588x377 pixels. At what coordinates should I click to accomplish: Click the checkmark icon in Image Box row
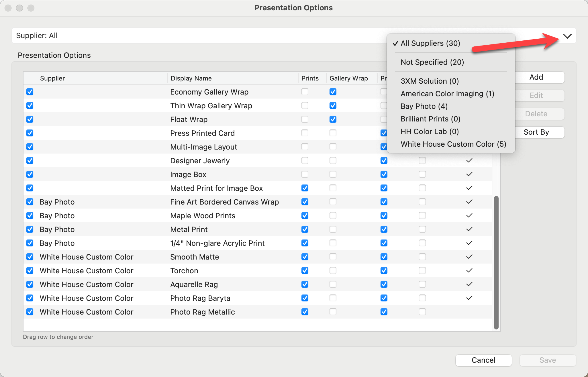click(x=469, y=174)
